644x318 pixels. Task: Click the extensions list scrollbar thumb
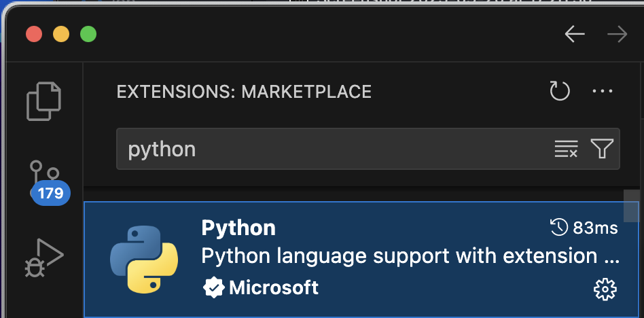click(x=631, y=205)
